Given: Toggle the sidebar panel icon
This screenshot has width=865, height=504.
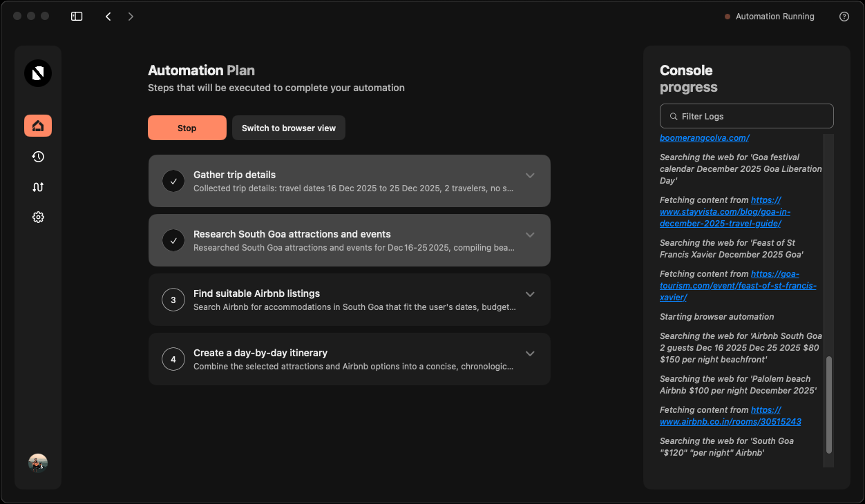Looking at the screenshot, I should (77, 17).
